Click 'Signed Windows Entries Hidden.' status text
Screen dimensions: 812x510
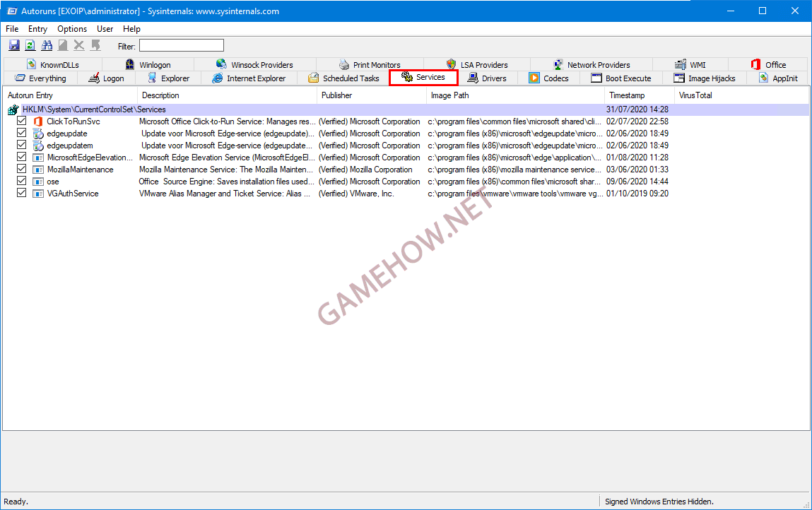pyautogui.click(x=659, y=502)
